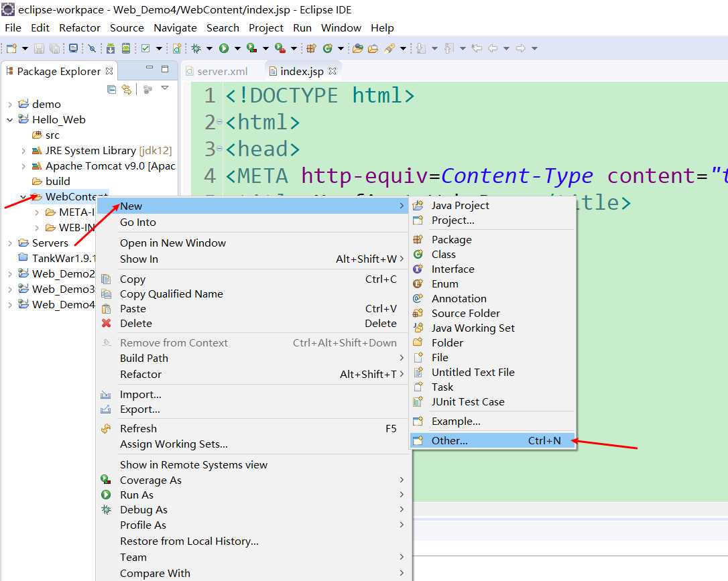
Task: Open the Refactor menu in menu bar
Action: point(80,28)
